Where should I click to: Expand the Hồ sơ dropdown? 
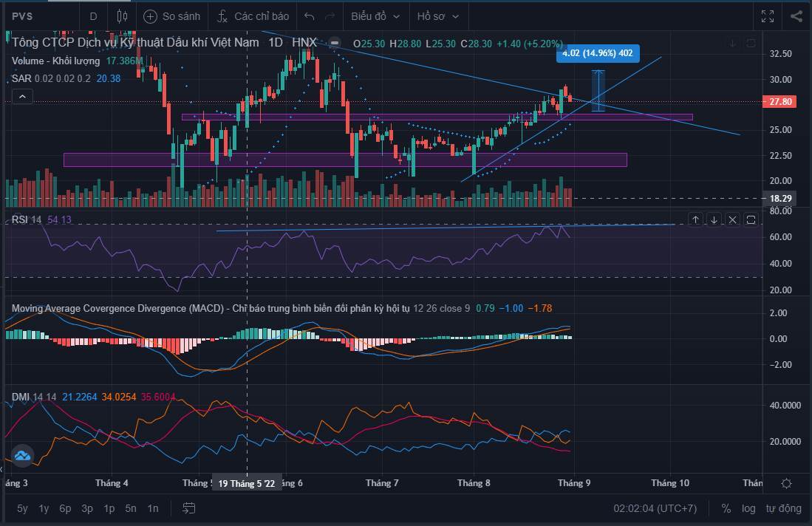(437, 16)
